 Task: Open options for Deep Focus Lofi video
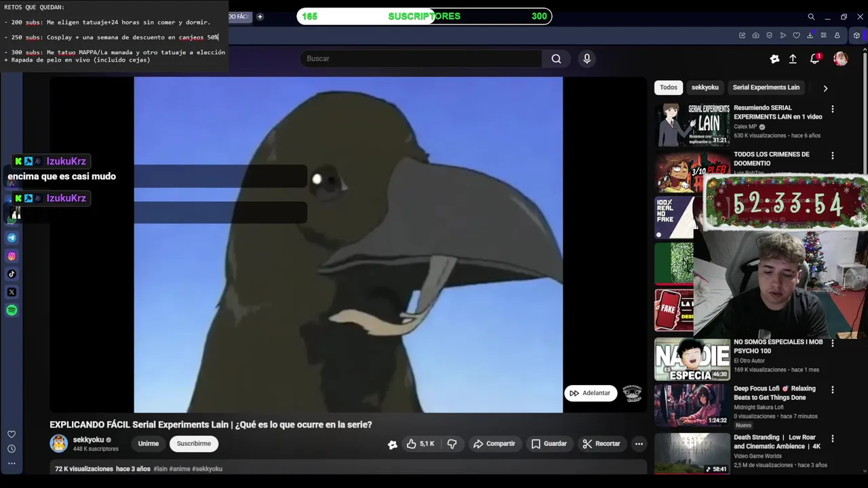coord(833,390)
